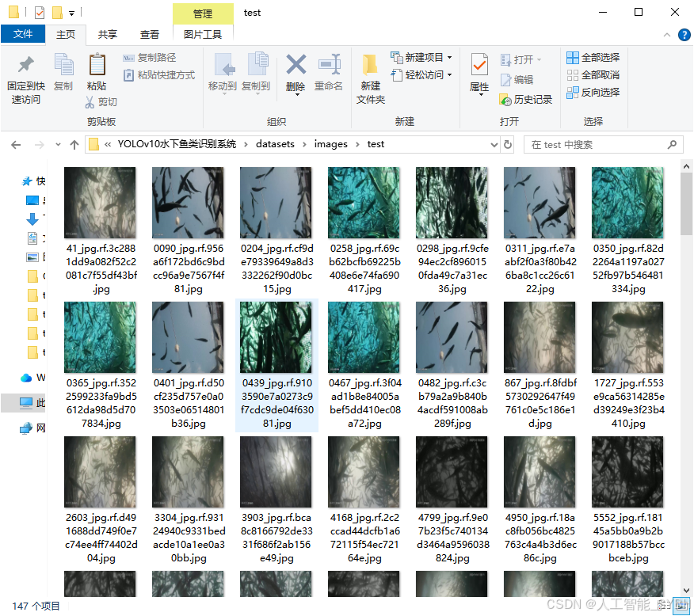Screen dimensions: 694x616
Task: Click Copy path (复制路径)
Action: tap(149, 58)
